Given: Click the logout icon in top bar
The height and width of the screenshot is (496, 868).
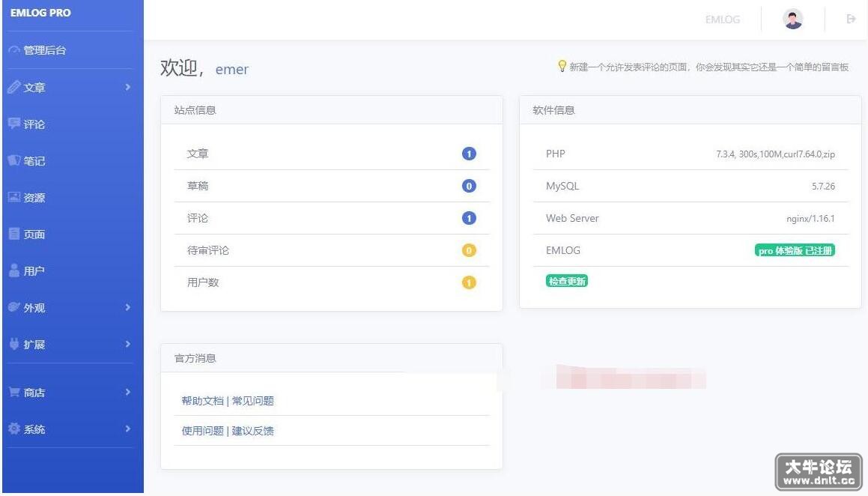Looking at the screenshot, I should [x=851, y=19].
